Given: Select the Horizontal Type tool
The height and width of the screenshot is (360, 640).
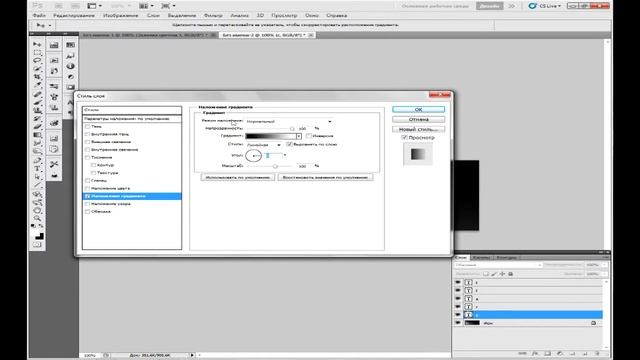Looking at the screenshot, I should point(37,168).
